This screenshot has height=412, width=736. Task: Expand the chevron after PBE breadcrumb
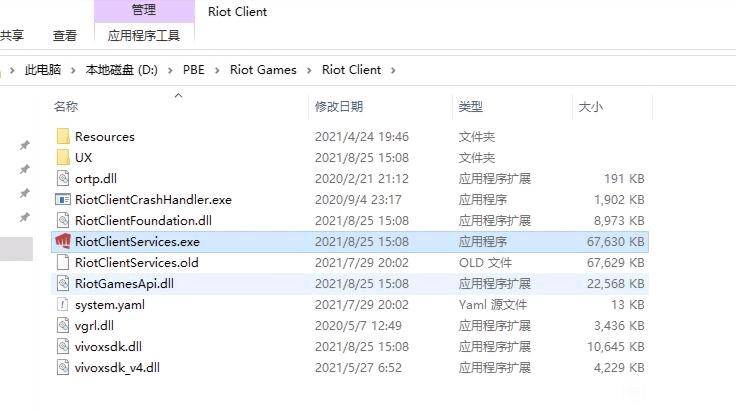pos(217,70)
